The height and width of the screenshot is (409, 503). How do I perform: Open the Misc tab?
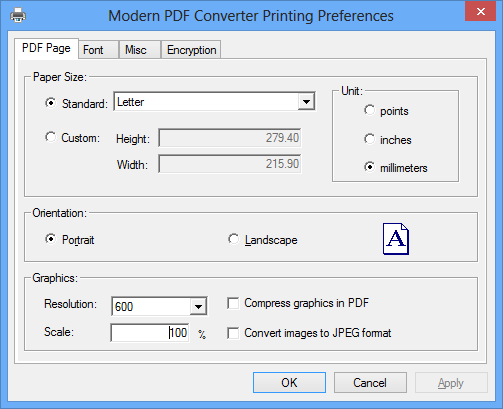pyautogui.click(x=140, y=50)
